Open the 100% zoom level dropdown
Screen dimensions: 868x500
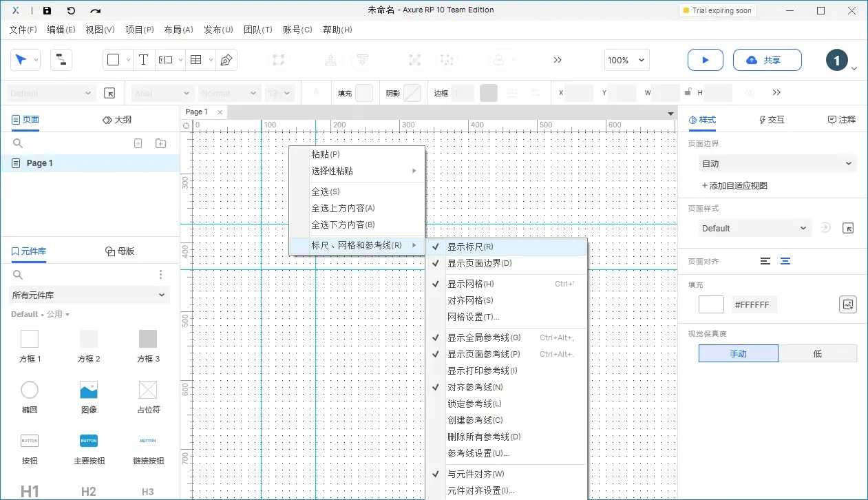click(x=626, y=60)
